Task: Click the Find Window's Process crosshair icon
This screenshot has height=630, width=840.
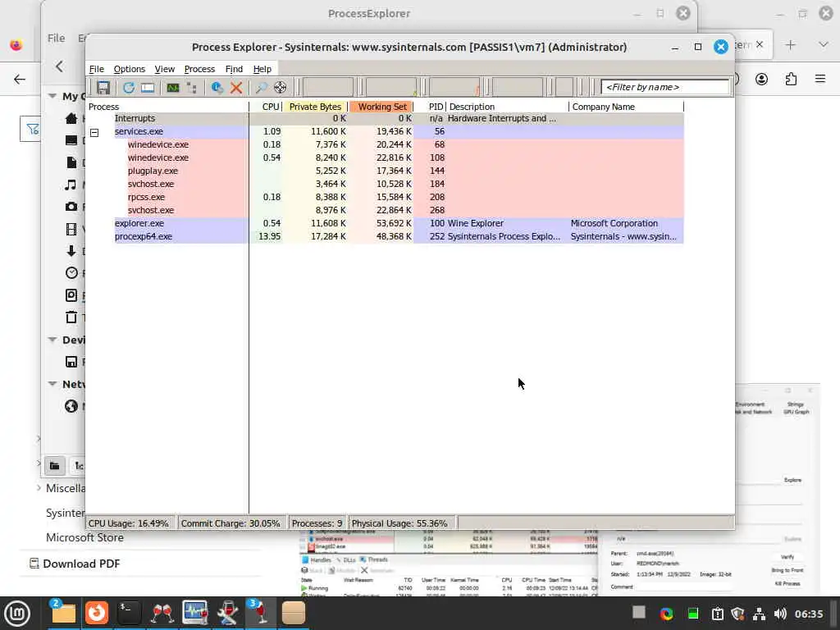Action: click(x=281, y=87)
